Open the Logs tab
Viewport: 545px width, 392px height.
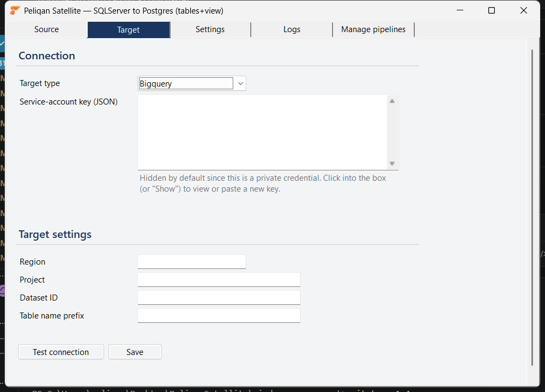[x=292, y=29]
